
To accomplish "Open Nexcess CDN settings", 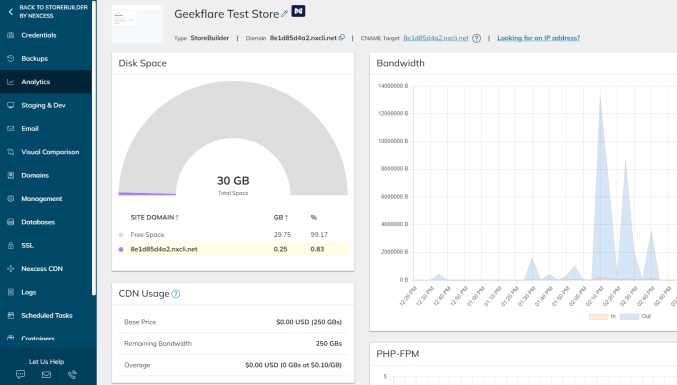I will coord(42,268).
